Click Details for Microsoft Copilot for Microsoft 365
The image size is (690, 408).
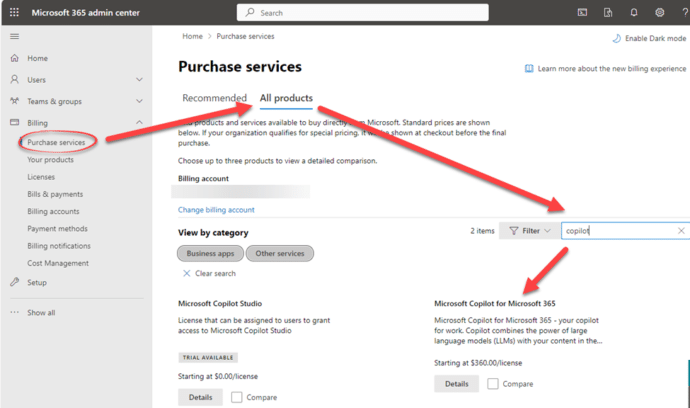point(456,384)
